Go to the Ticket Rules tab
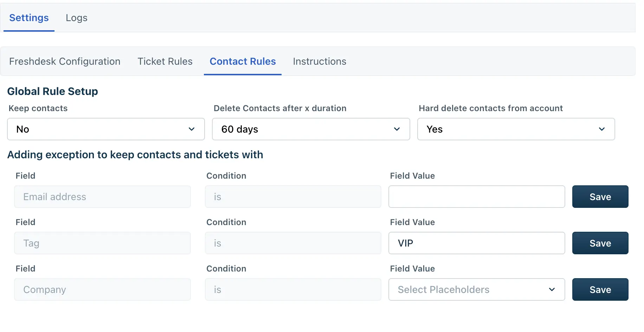Screen dimensions: 644x332 click(x=165, y=62)
